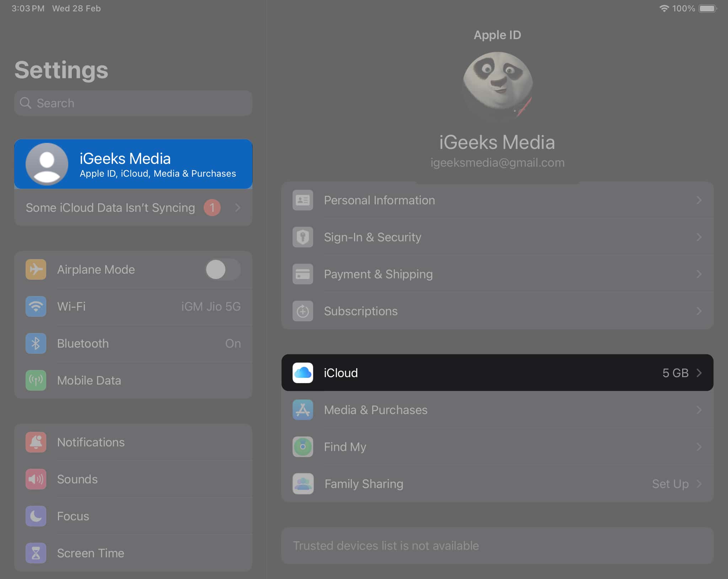Open the Screen Time settings row
This screenshot has width=728, height=579.
(x=133, y=553)
